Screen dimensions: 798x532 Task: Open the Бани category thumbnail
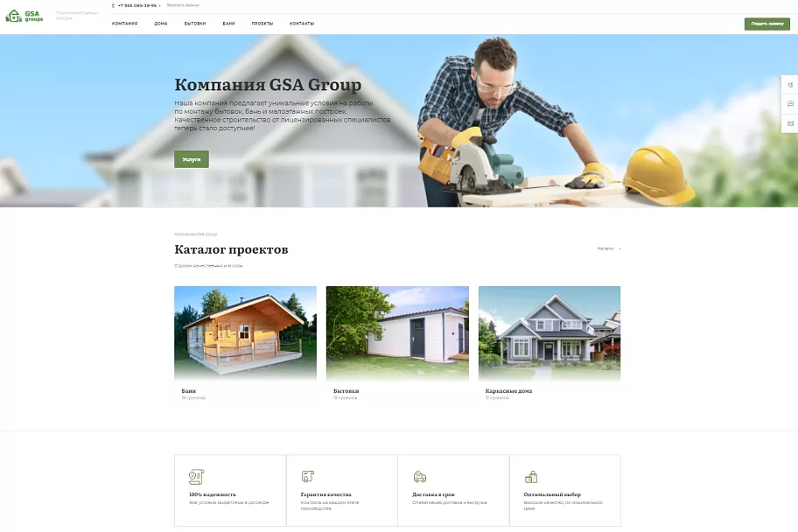click(245, 333)
